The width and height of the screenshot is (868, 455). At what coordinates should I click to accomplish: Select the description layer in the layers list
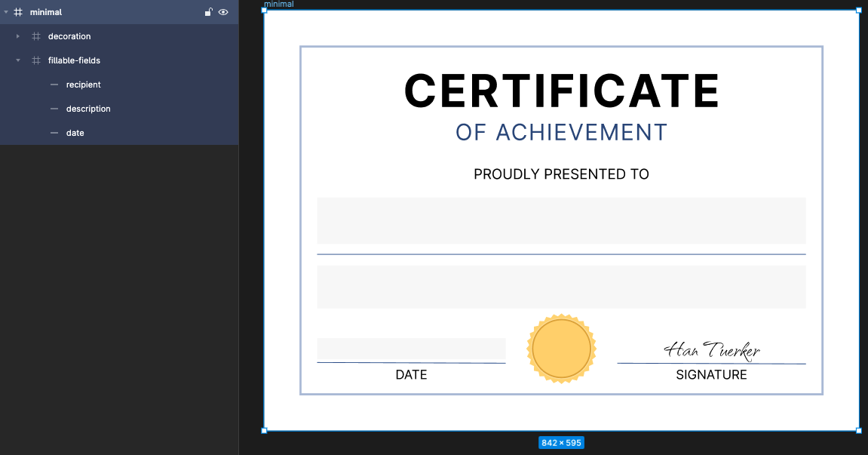click(88, 109)
